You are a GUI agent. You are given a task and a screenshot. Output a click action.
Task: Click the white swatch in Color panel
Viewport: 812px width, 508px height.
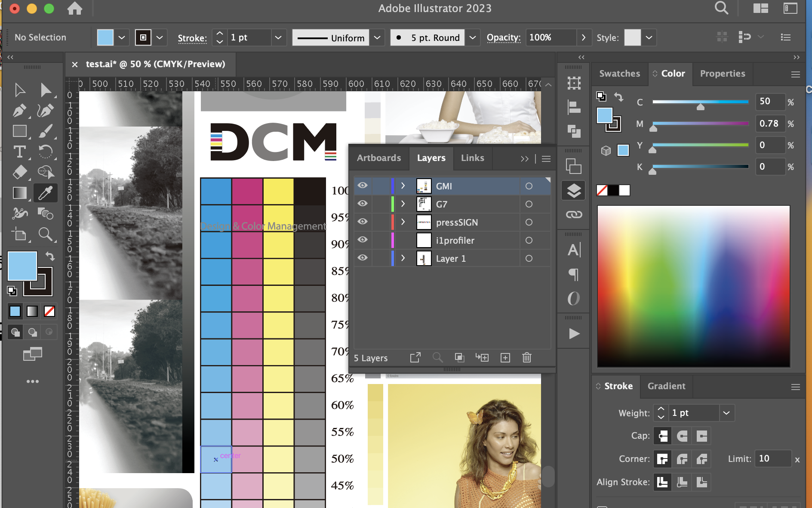pos(625,190)
